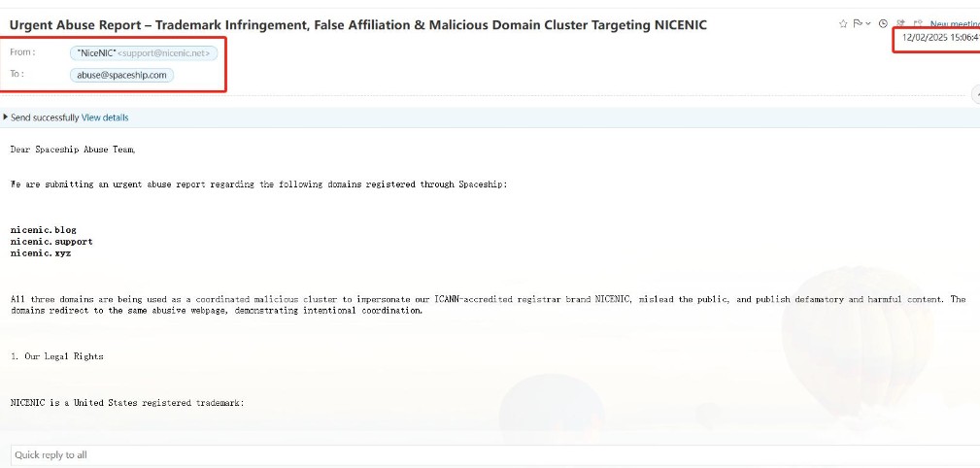
Task: Click the email subject title text
Action: pyautogui.click(x=358, y=25)
